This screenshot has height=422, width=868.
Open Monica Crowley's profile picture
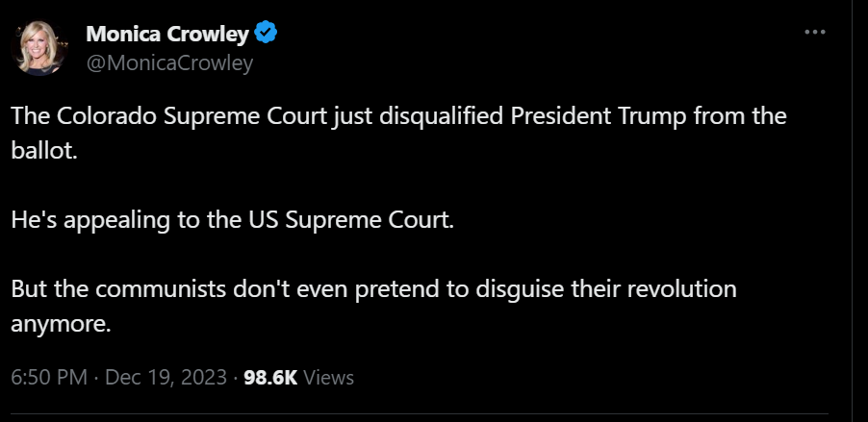[x=38, y=46]
